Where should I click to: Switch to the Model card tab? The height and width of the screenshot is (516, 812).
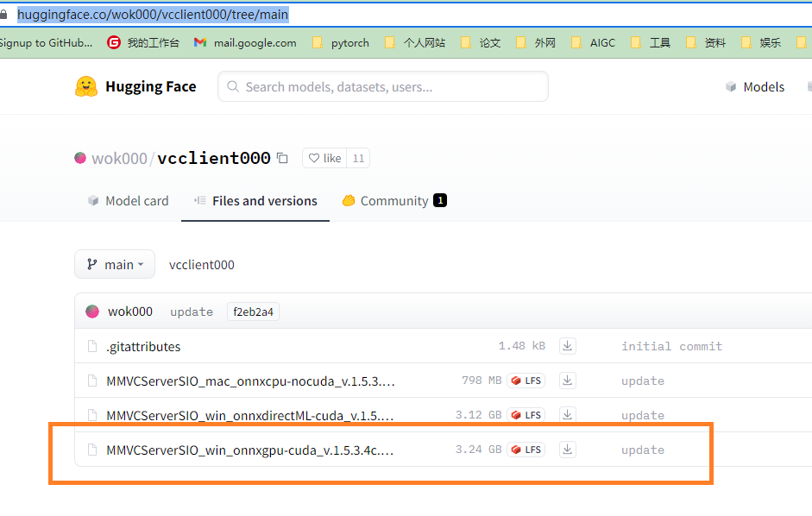coord(129,201)
